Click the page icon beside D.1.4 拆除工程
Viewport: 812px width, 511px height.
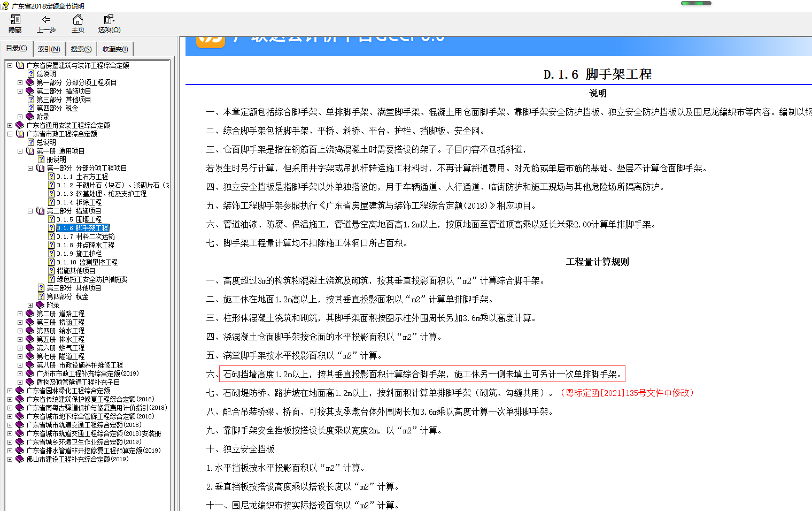(x=51, y=202)
